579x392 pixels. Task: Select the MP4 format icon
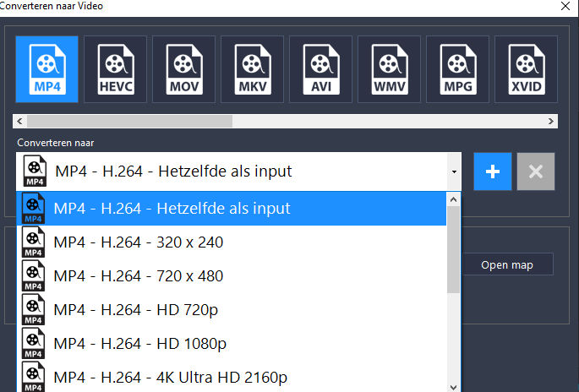46,69
